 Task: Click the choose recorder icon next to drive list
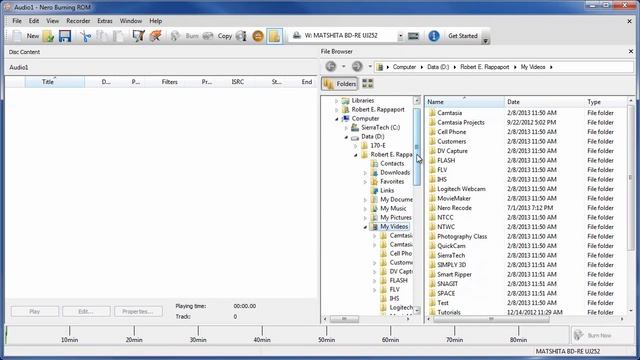(413, 36)
